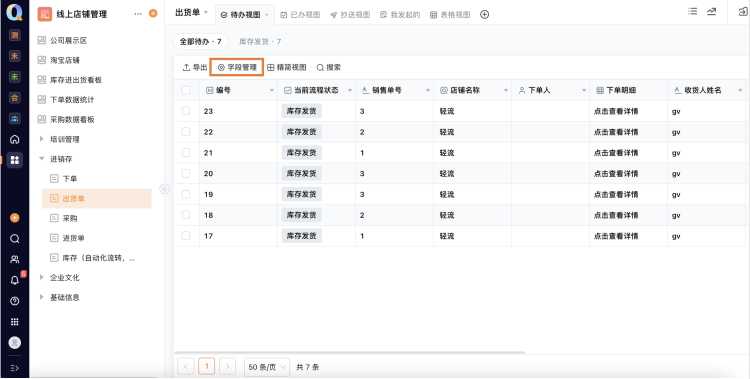Expand the 培训管理 group

click(x=42, y=139)
